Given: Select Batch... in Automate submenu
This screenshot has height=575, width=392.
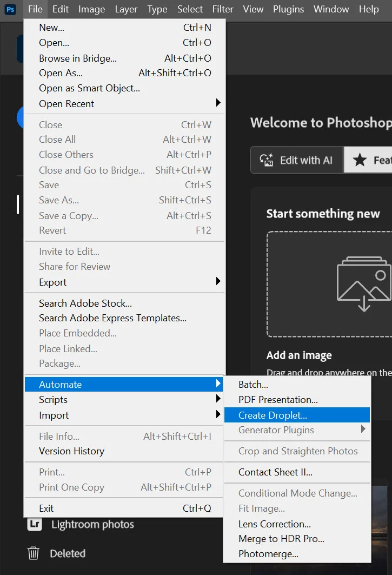Looking at the screenshot, I should (297, 384).
